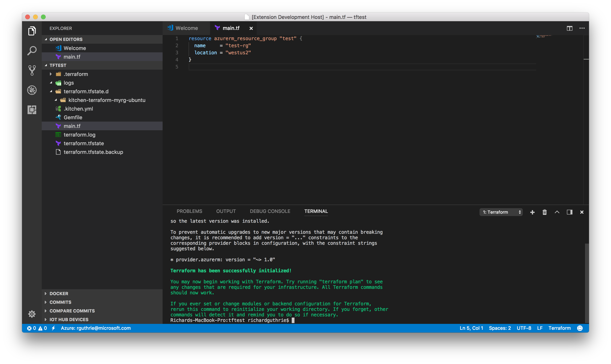The width and height of the screenshot is (611, 364).
Task: Click the errors count icon in status bar
Action: [x=29, y=328]
